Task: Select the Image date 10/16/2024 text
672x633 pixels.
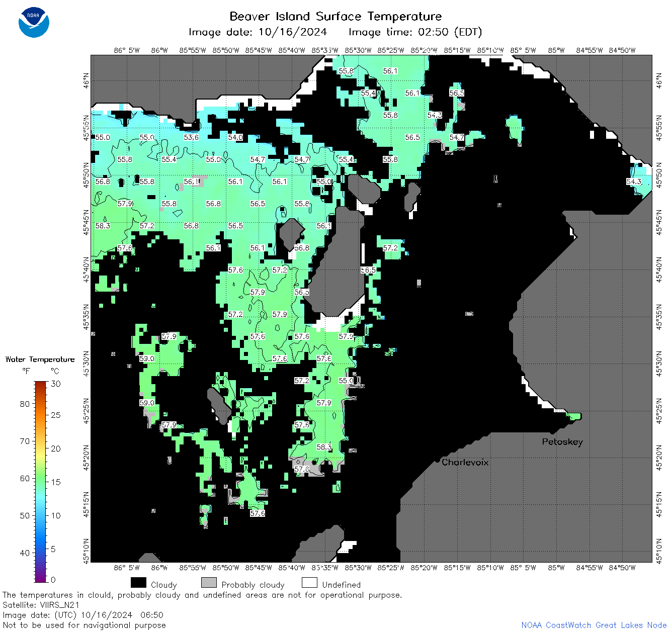Action: click(x=258, y=32)
